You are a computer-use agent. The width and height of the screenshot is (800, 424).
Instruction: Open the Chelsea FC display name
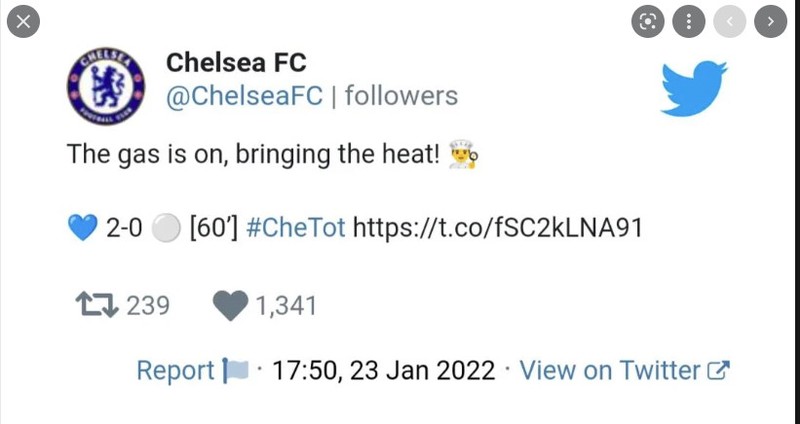point(236,62)
